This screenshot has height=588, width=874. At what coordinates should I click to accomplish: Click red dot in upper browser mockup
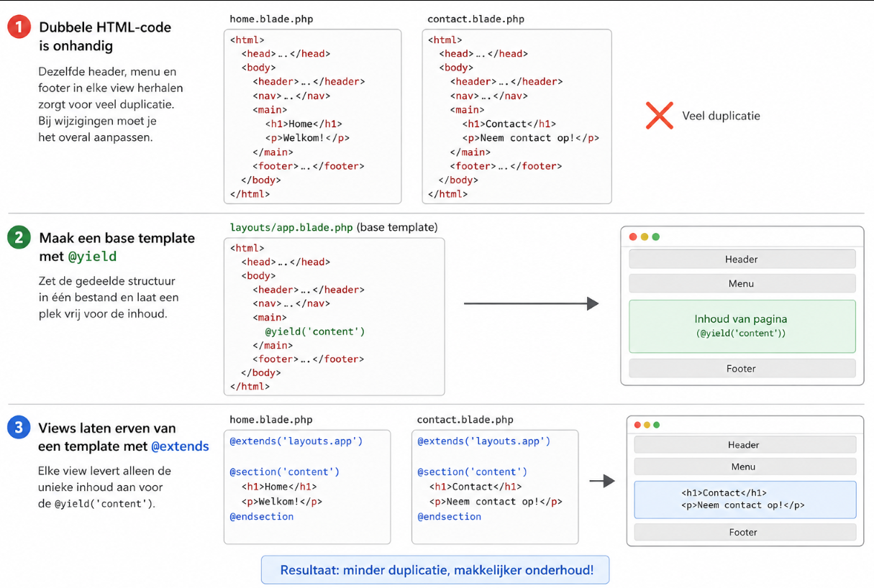pos(633,237)
